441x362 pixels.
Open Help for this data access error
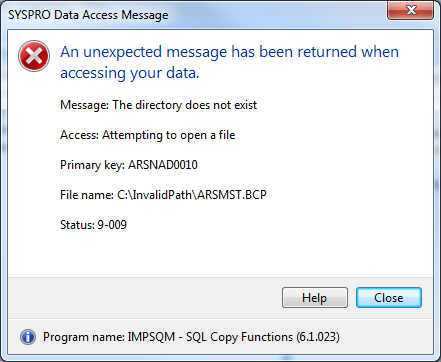coord(315,297)
